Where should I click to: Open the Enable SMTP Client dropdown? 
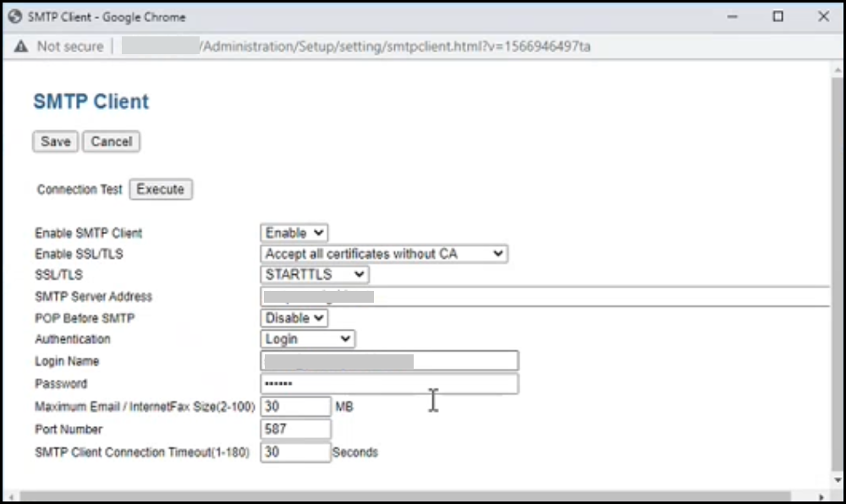pos(293,233)
